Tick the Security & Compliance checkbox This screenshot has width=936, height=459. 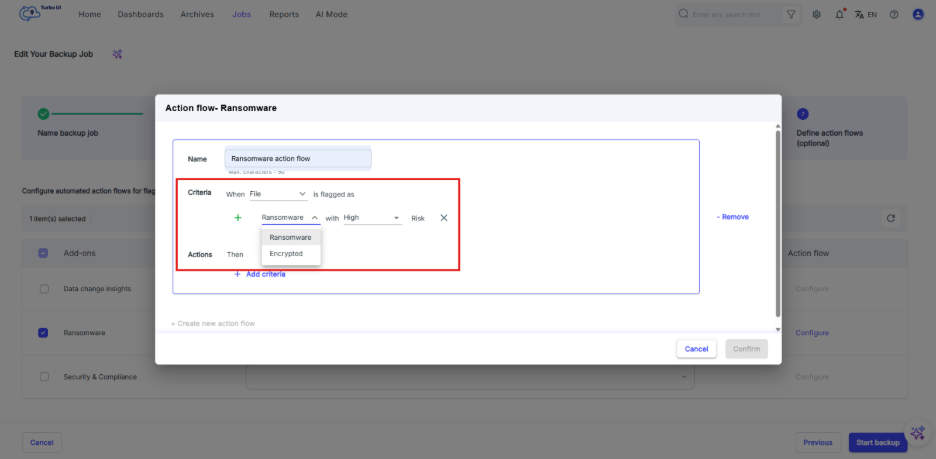[44, 377]
